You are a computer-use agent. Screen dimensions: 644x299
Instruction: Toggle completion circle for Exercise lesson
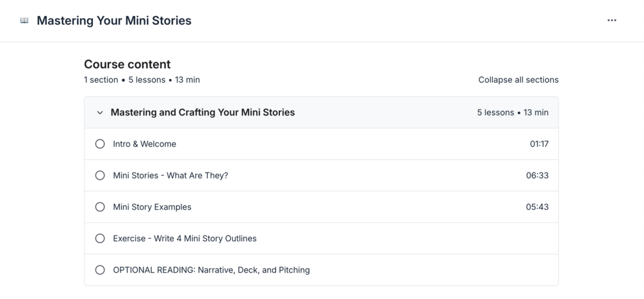click(100, 238)
